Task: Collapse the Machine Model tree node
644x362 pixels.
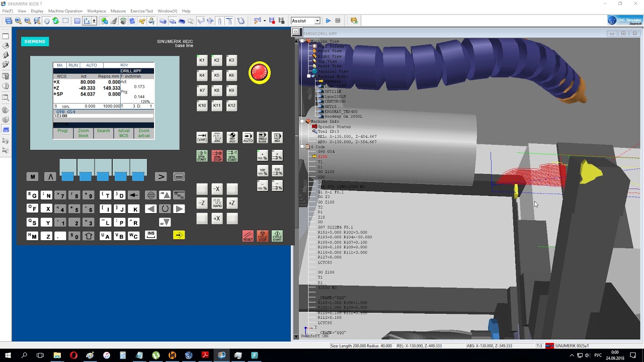Action: 309,76
